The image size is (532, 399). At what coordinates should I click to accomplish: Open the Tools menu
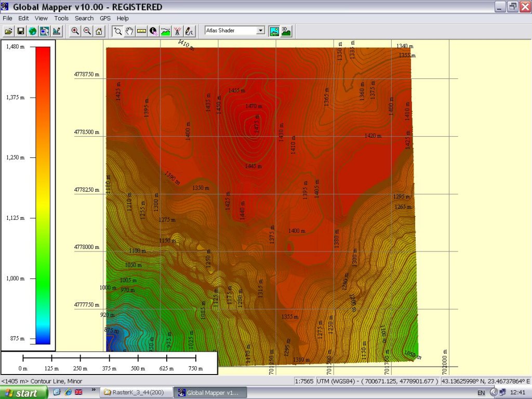pos(61,18)
